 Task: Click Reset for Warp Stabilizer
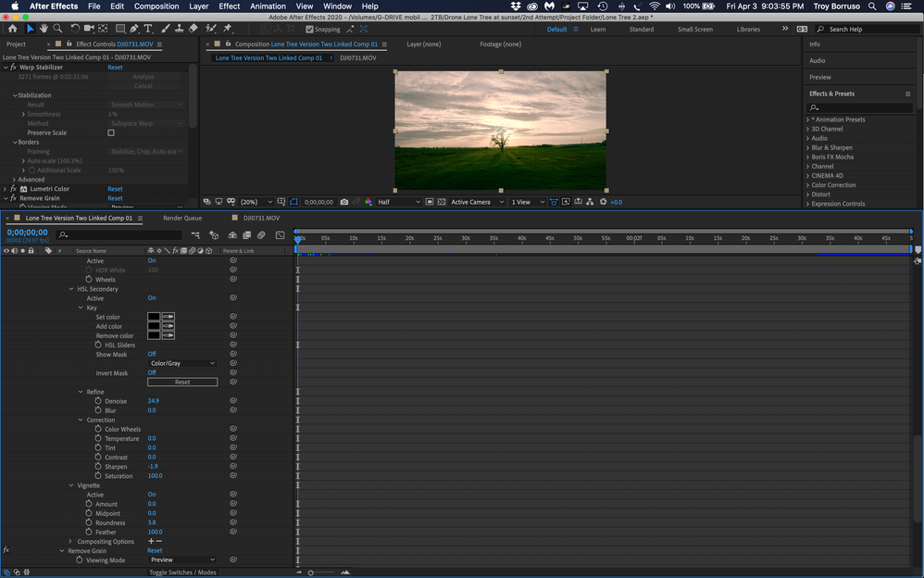pyautogui.click(x=115, y=68)
